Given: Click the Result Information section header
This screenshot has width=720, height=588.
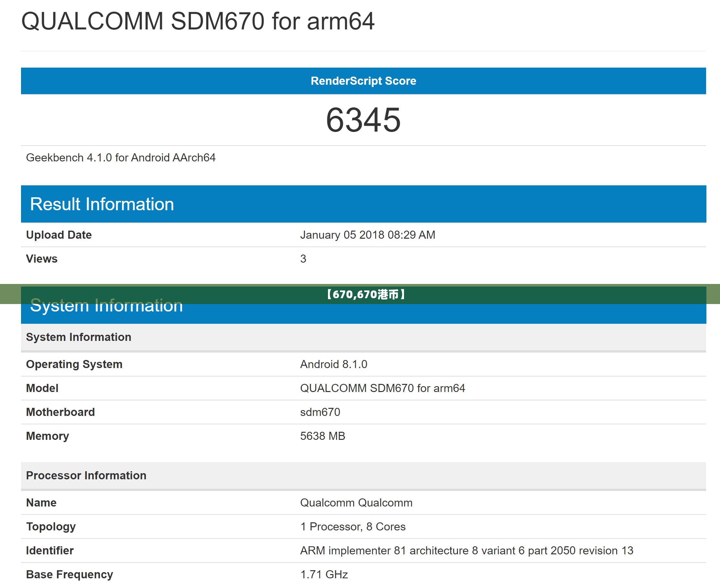Looking at the screenshot, I should coord(363,204).
